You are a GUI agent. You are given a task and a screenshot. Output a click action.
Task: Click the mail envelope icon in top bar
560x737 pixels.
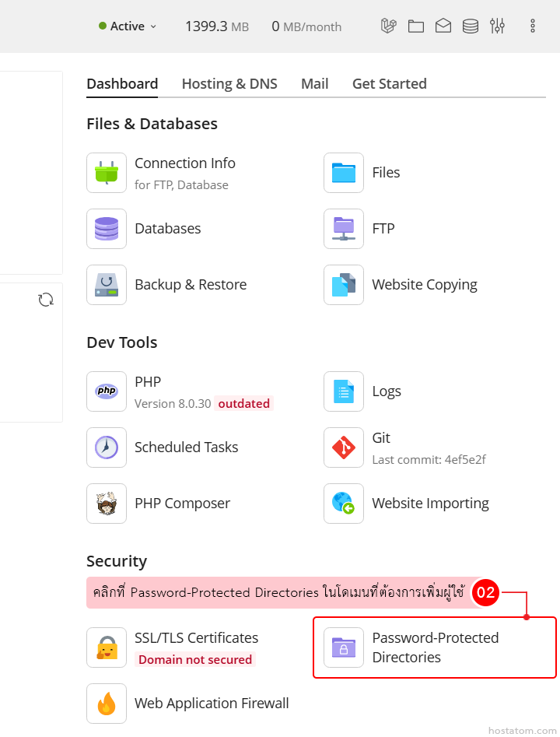pyautogui.click(x=443, y=26)
